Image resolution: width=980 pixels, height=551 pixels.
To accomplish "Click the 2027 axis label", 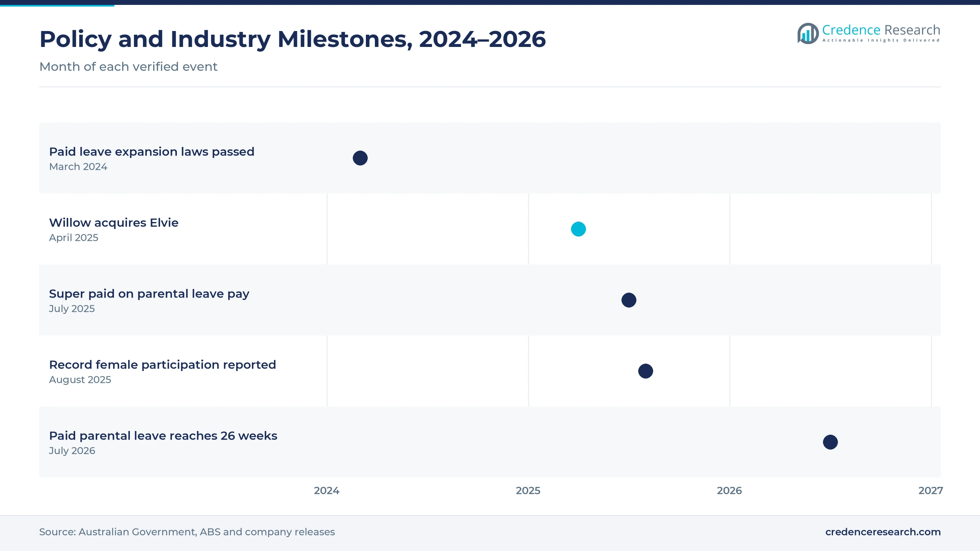I will (x=931, y=491).
